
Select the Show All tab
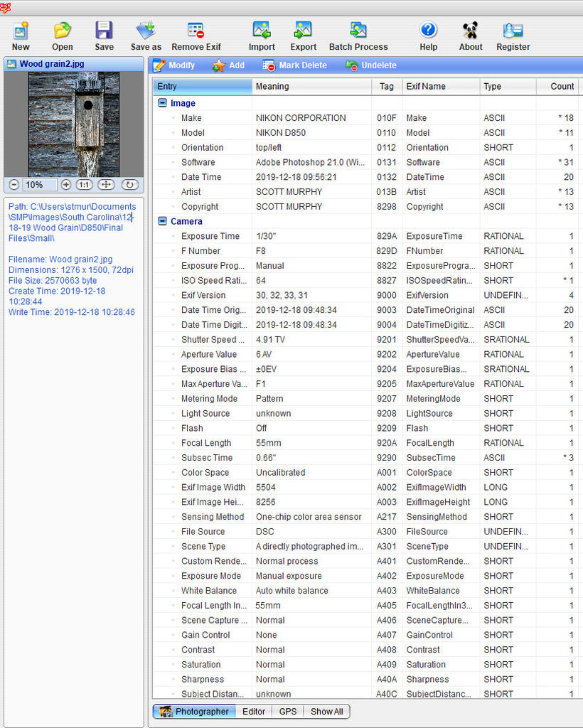[x=326, y=711]
